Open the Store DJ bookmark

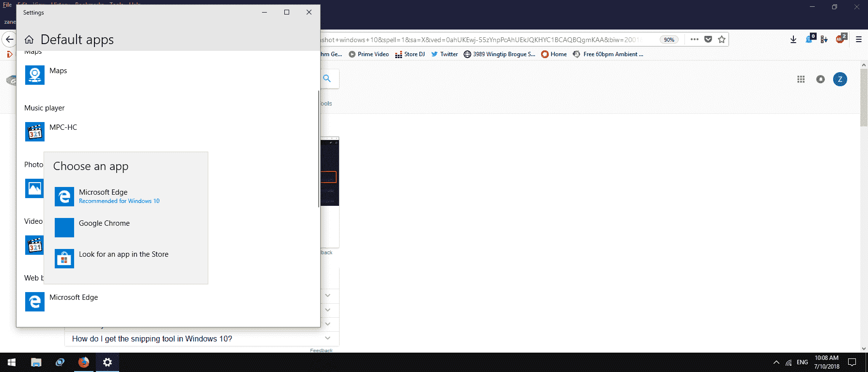click(410, 54)
